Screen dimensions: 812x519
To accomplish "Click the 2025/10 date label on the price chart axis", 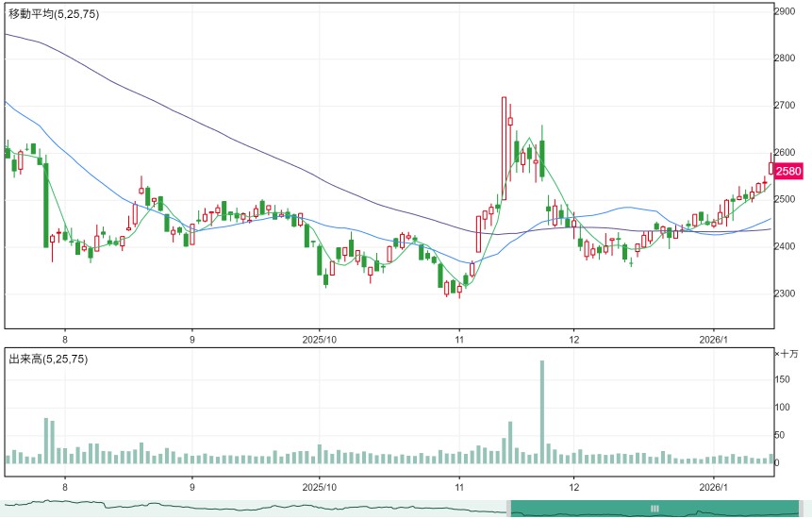I will pyautogui.click(x=320, y=340).
